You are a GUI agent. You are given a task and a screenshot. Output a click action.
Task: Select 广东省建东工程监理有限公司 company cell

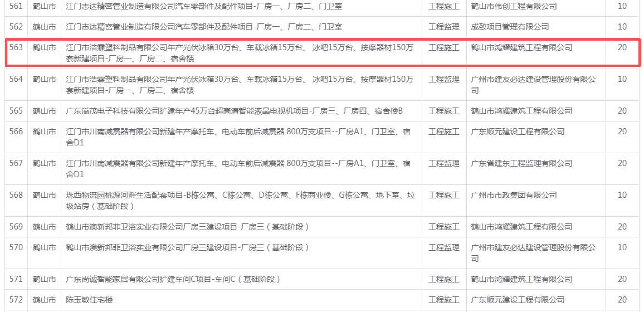(521, 163)
